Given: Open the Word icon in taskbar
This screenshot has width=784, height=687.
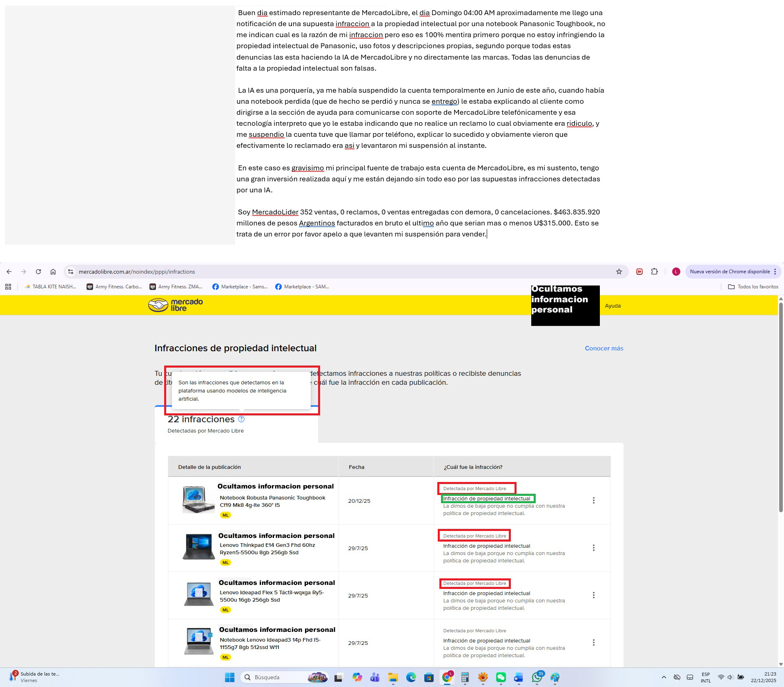Looking at the screenshot, I should (x=519, y=678).
